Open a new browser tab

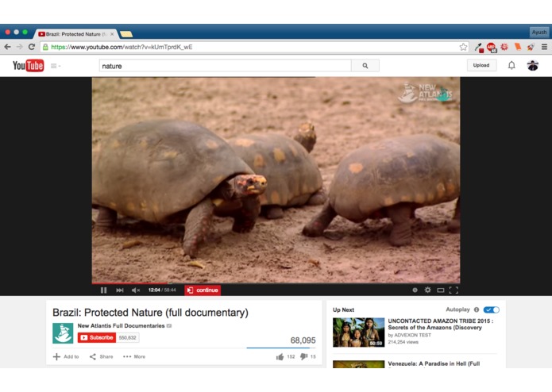[126, 34]
